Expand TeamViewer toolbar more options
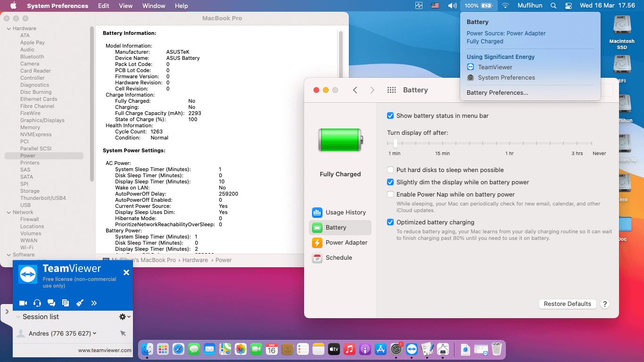 pyautogui.click(x=94, y=303)
